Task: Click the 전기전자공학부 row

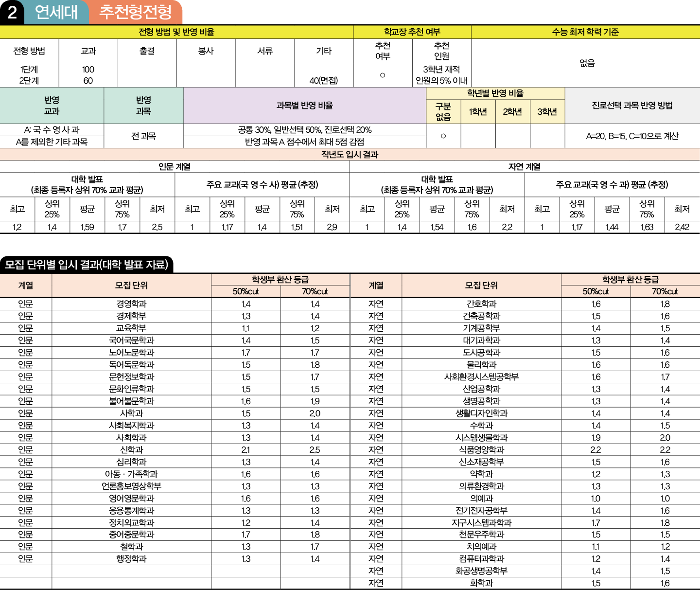Action: tap(525, 511)
